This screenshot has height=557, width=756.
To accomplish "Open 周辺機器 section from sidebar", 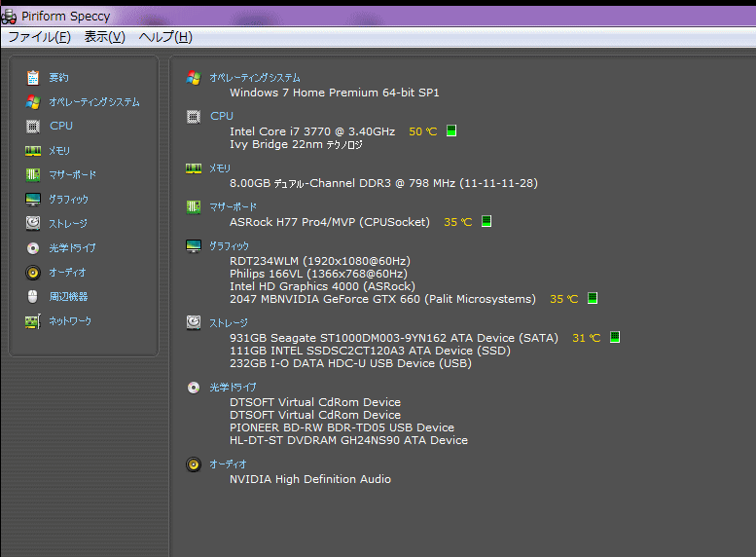I will (x=68, y=296).
